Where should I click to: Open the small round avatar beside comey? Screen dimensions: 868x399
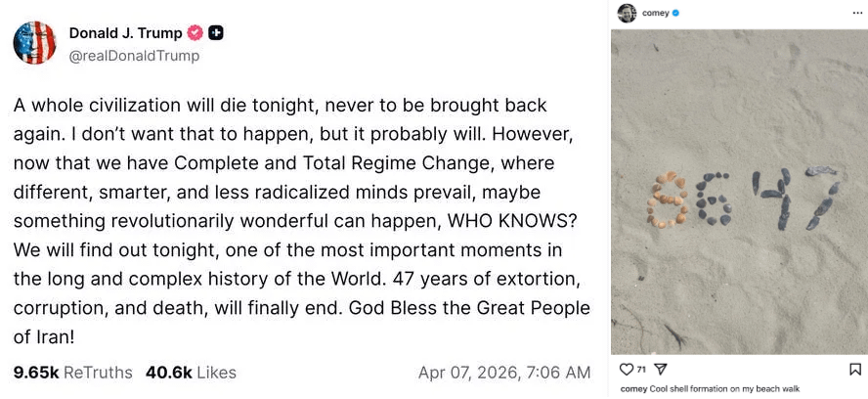coord(627,13)
